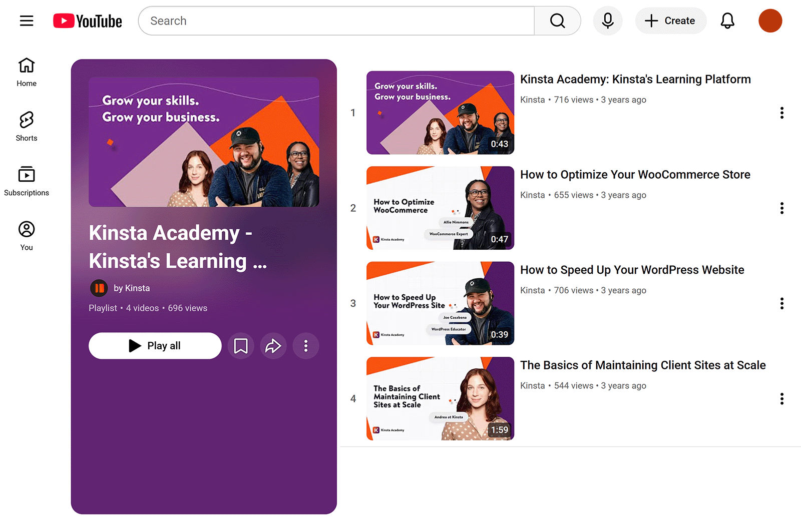Open title How to Speed Up Your WordPress Website
Viewport: 801px width, 532px height.
tap(632, 270)
